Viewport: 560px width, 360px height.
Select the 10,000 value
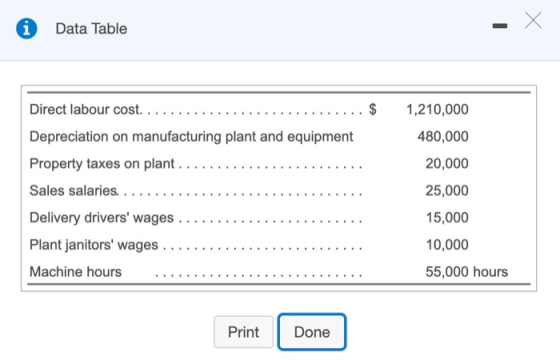tap(447, 245)
